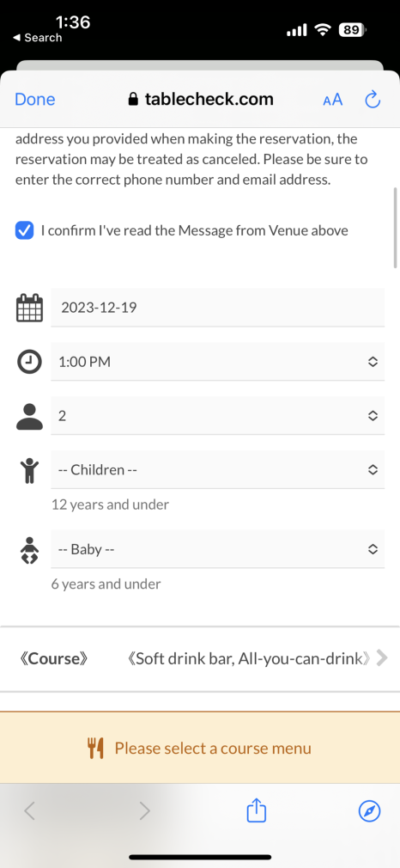Image resolution: width=400 pixels, height=868 pixels.
Task: Click the Please select a course menu banner
Action: tap(200, 748)
